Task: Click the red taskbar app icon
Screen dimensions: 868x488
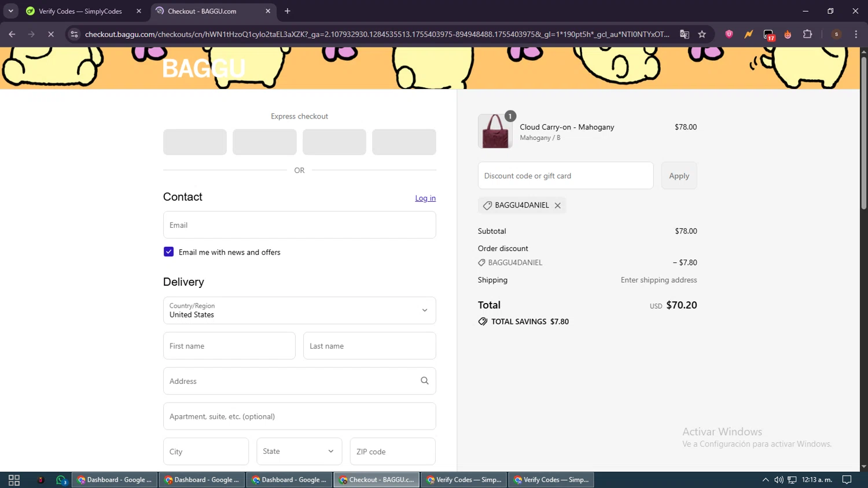Action: coord(41,480)
